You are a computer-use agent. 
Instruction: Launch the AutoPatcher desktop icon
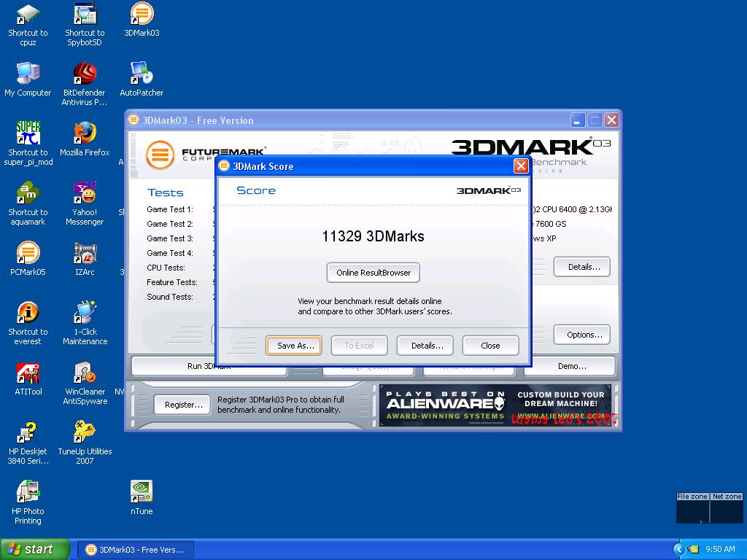click(x=142, y=79)
